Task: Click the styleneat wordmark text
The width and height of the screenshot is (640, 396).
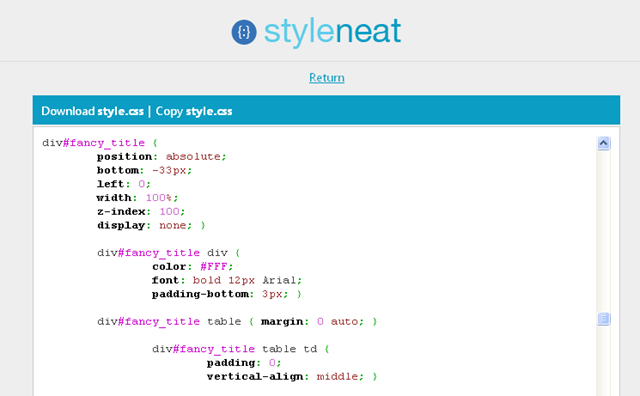Action: [332, 32]
